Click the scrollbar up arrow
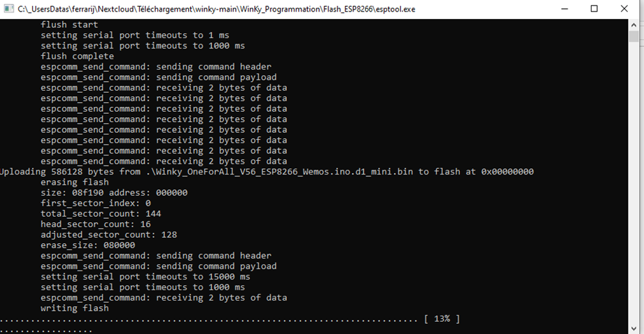 (633, 25)
